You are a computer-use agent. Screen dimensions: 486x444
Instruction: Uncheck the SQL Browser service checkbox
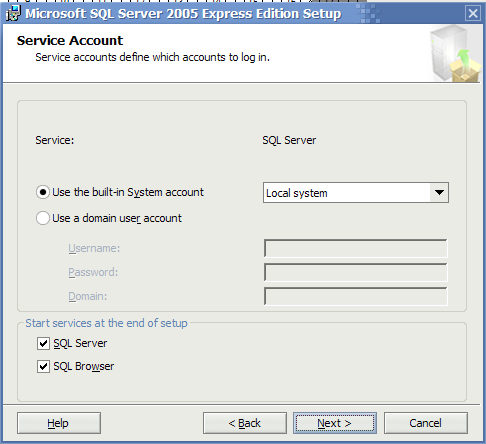(43, 366)
